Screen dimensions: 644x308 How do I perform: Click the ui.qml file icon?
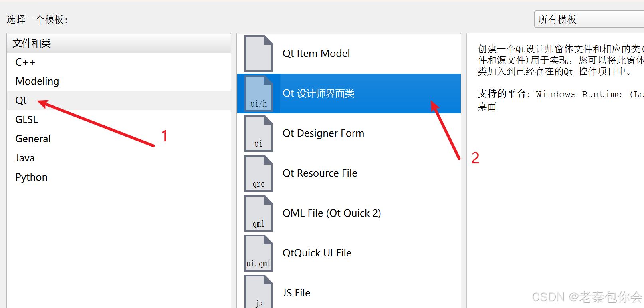point(259,253)
